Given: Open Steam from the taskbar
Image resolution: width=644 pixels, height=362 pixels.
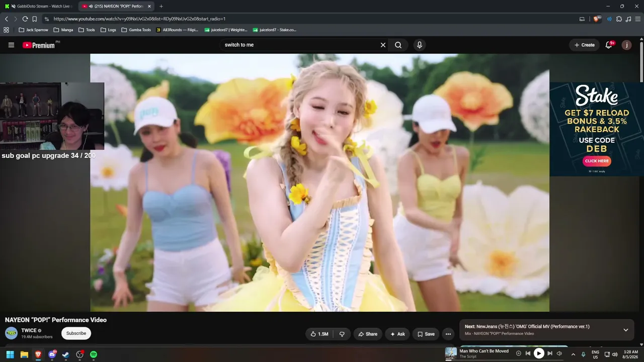Looking at the screenshot, I should pos(65,354).
